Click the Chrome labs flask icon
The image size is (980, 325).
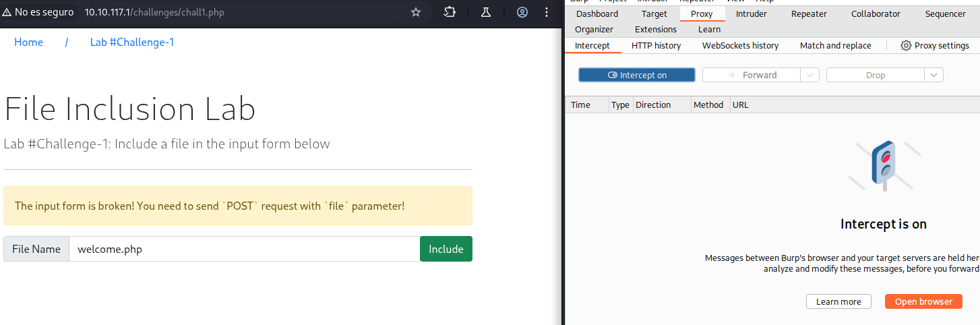click(x=485, y=12)
